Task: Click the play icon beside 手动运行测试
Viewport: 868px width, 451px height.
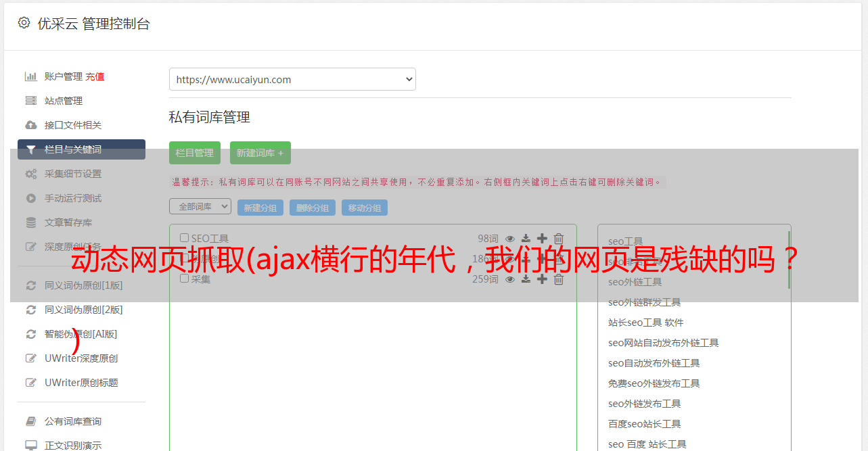Action: point(30,198)
